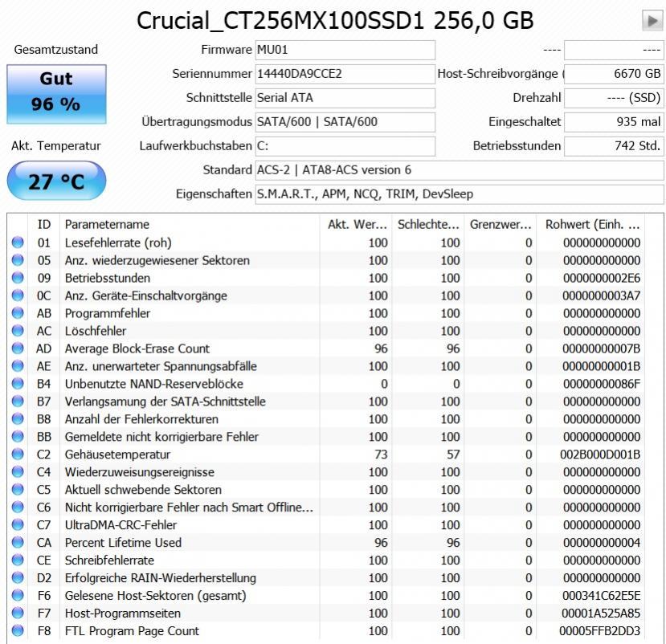Screen dimensions: 666x644
Task: Click raw value 000341C62E5E
Action: pos(601,596)
